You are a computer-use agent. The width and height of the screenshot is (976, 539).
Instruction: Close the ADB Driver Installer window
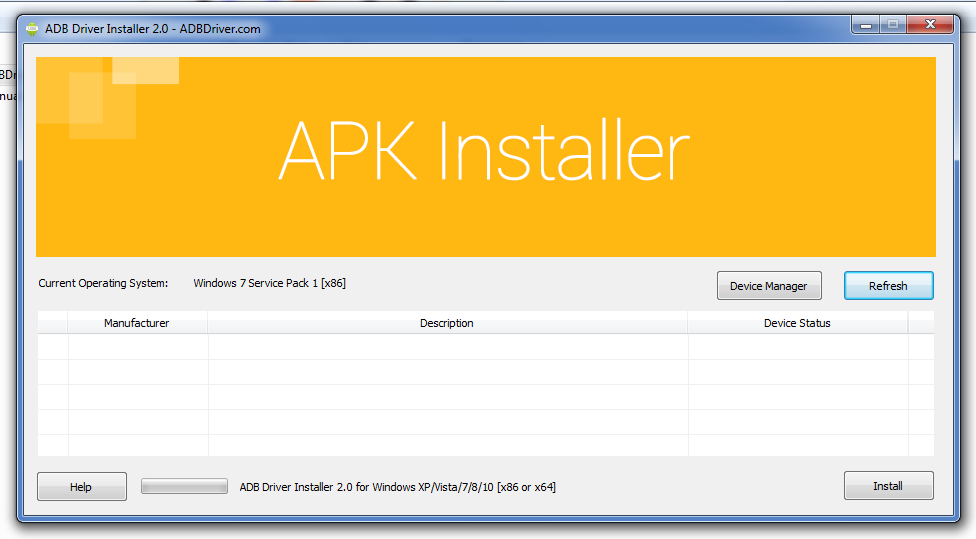[x=930, y=25]
